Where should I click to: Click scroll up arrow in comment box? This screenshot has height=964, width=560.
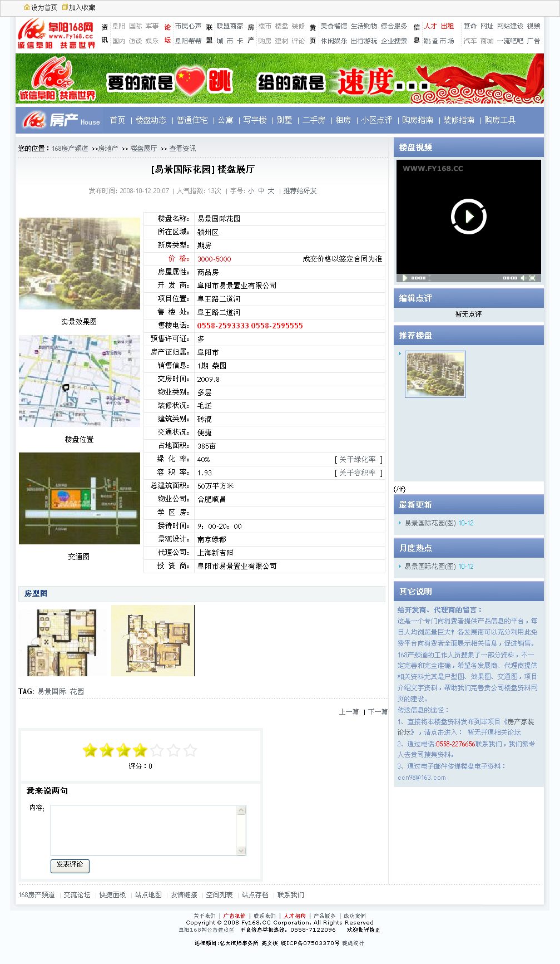tap(241, 810)
